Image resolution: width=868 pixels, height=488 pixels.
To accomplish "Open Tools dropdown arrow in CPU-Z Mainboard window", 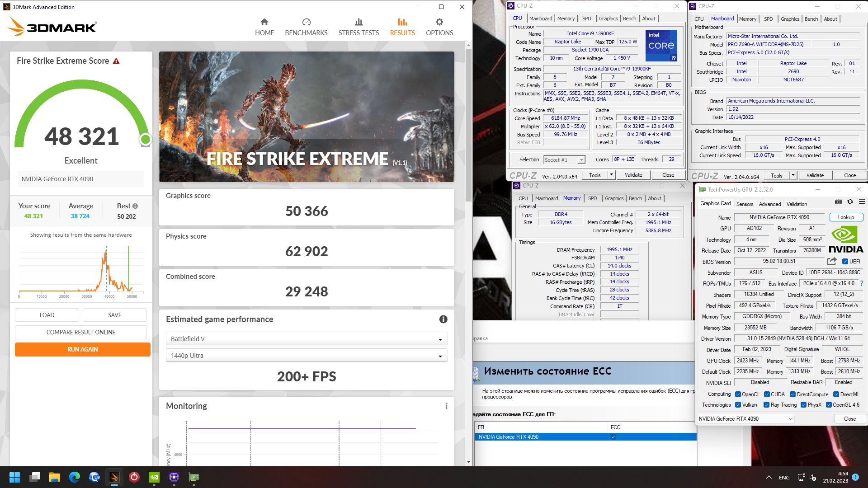I will pos(793,175).
